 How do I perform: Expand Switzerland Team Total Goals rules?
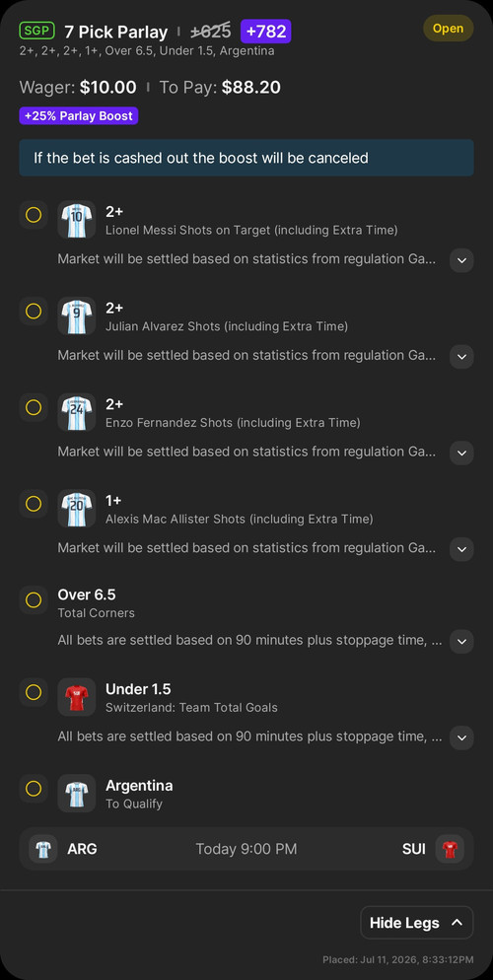pyautogui.click(x=461, y=737)
